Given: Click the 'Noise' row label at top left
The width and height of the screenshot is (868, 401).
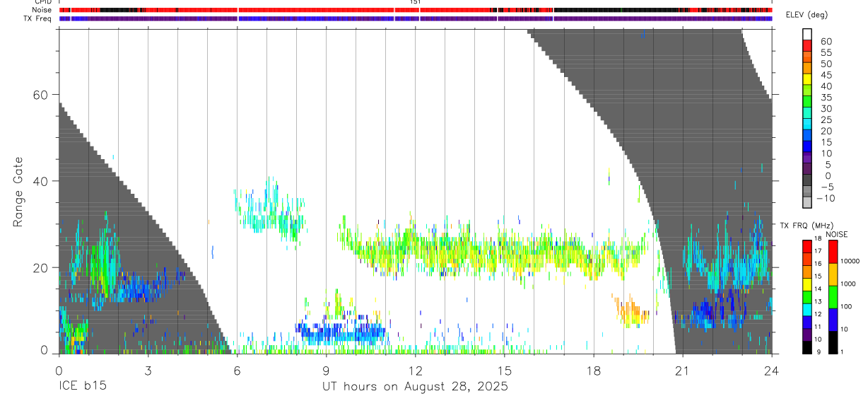Looking at the screenshot, I should pos(42,10).
